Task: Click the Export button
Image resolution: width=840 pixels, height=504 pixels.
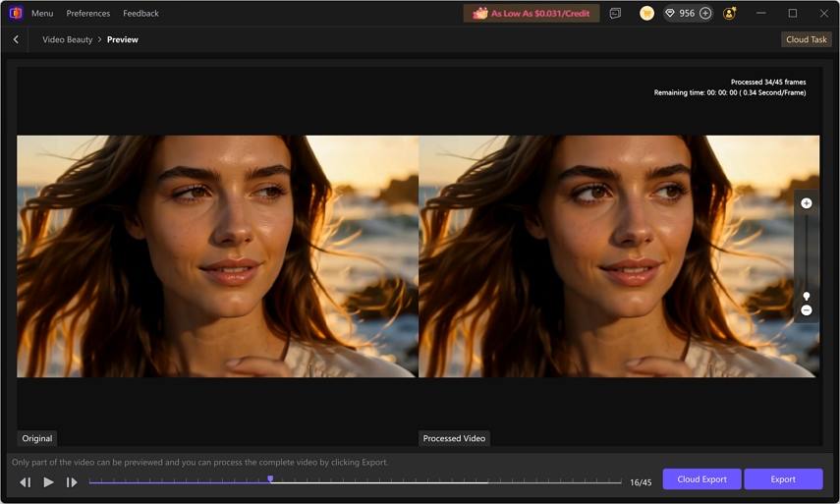Action: [x=783, y=478]
